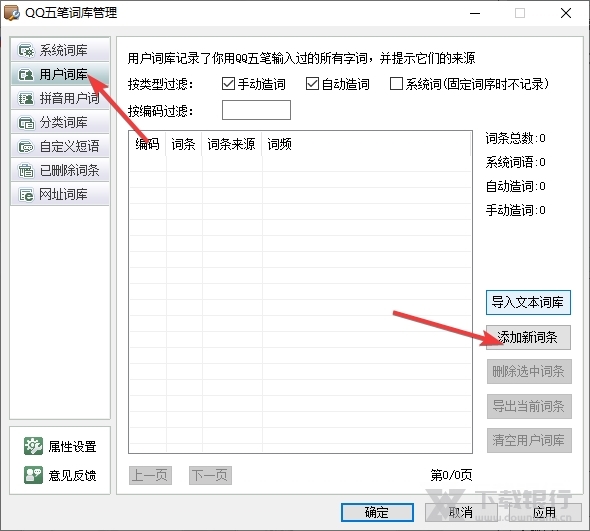590x531 pixels.
Task: Click the 意见反馈 chat icon
Action: (x=33, y=475)
